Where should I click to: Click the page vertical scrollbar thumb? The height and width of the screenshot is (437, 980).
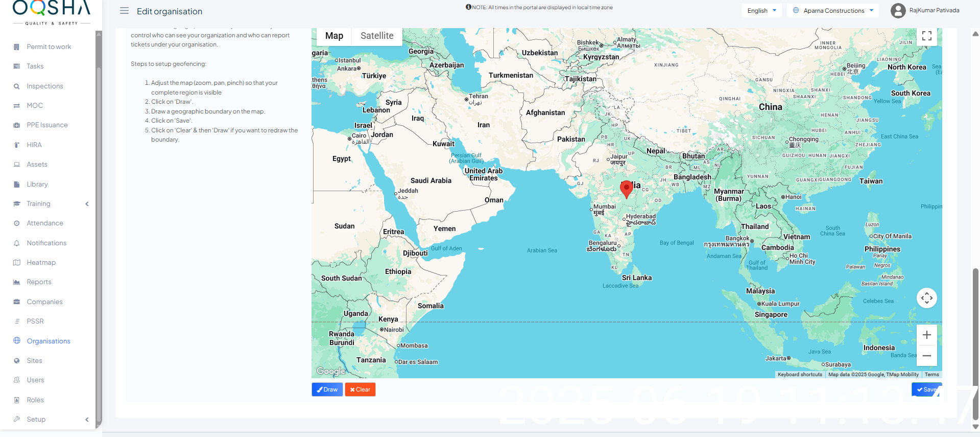(x=975, y=342)
